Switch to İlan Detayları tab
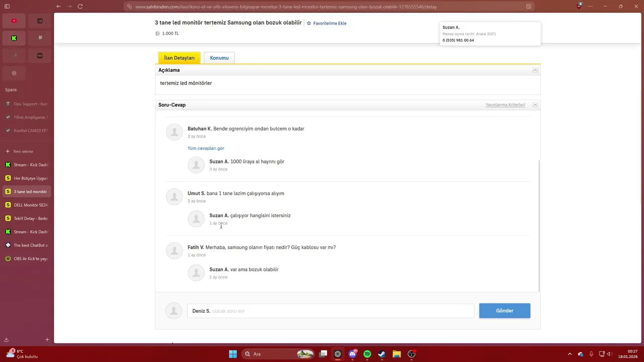This screenshot has height=362, width=644. coord(180,58)
